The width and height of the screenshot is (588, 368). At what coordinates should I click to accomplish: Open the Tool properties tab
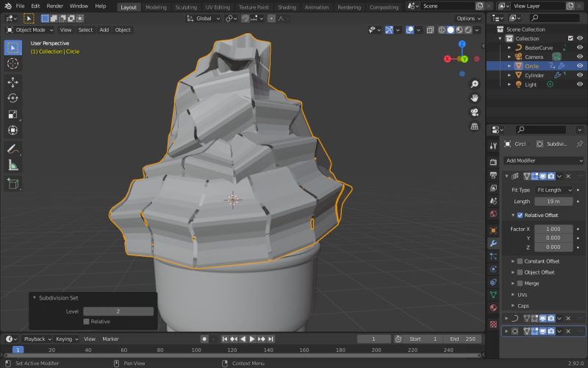pos(493,146)
